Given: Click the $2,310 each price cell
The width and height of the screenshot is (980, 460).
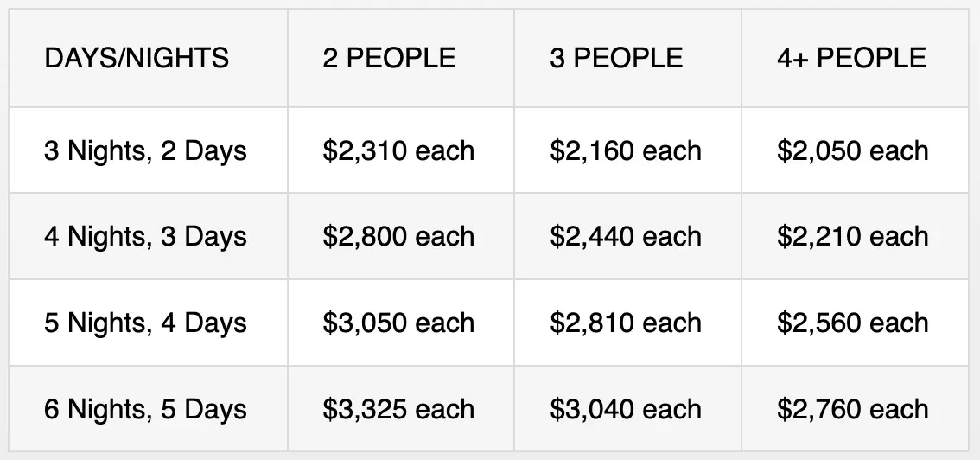Looking at the screenshot, I should [398, 150].
